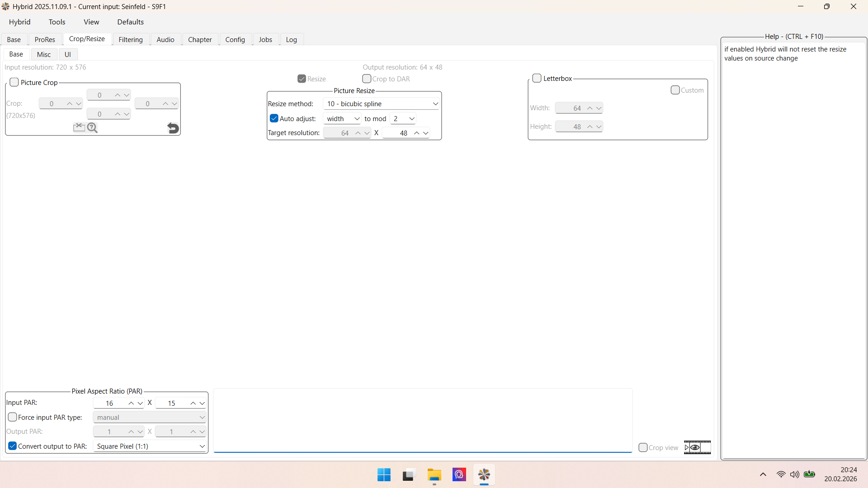This screenshot has width=868, height=488.
Task: Increase the Input PAR 16 value
Action: click(x=131, y=403)
